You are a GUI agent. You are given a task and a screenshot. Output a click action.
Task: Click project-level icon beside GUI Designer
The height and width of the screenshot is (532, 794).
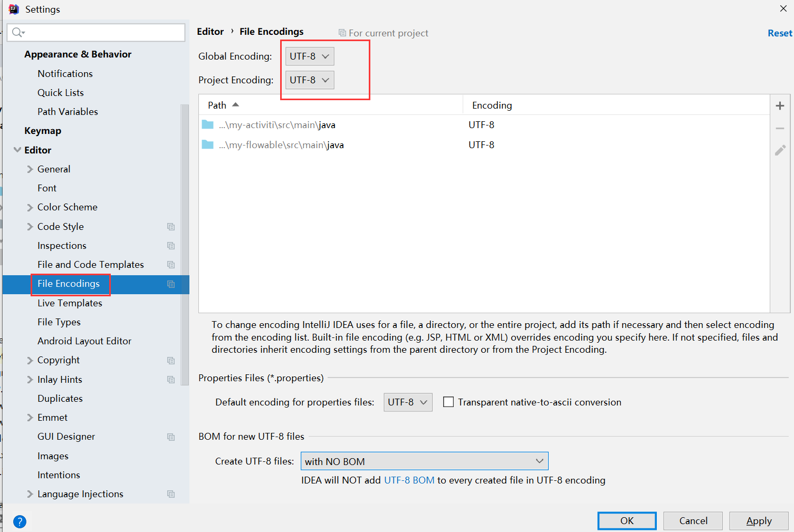(x=171, y=437)
